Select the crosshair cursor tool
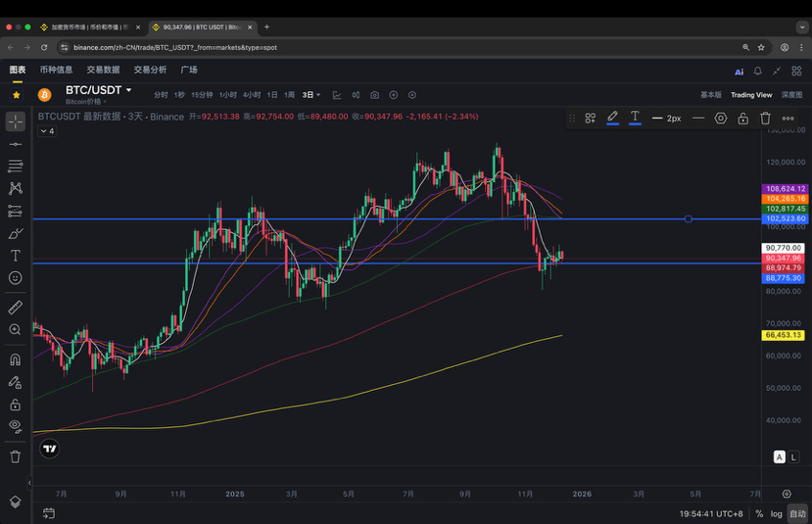 tap(16, 121)
